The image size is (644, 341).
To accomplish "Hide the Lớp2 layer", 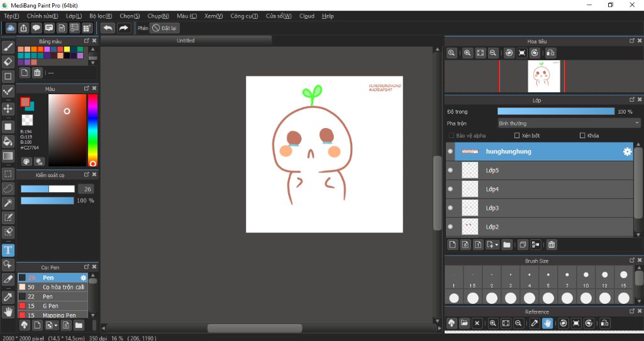I will pos(450,227).
